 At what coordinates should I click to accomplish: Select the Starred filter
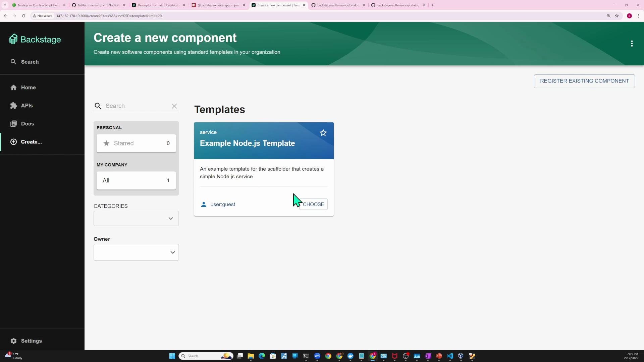point(136,143)
